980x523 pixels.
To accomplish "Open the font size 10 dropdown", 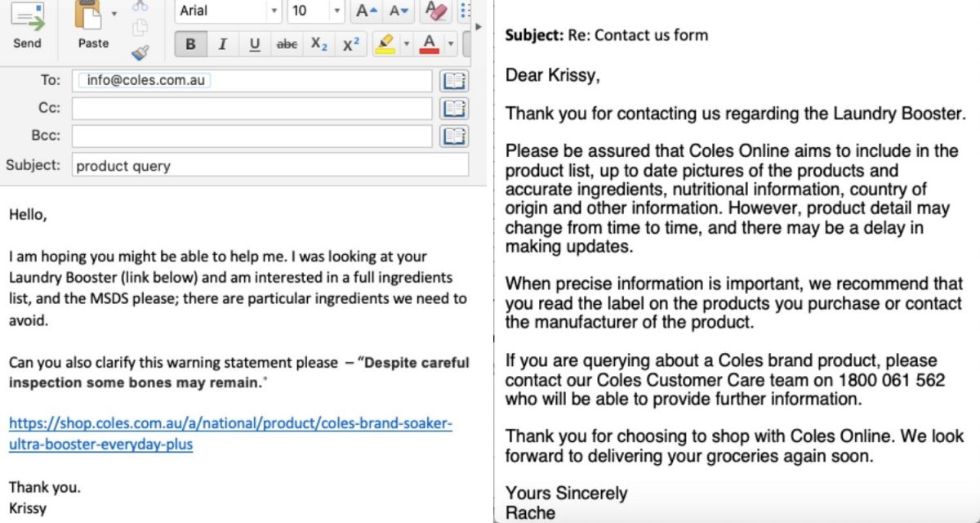I will click(x=336, y=11).
